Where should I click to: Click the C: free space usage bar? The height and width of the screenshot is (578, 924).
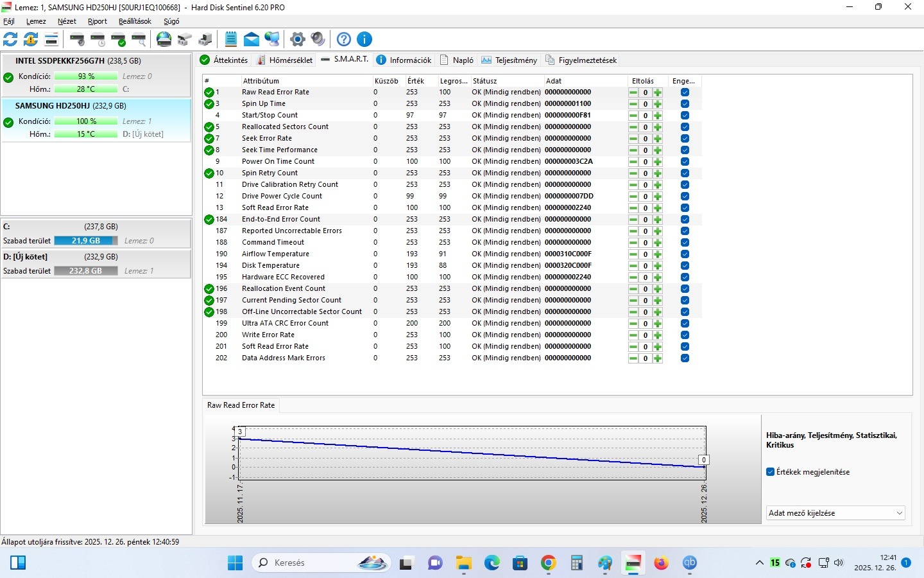(85, 241)
